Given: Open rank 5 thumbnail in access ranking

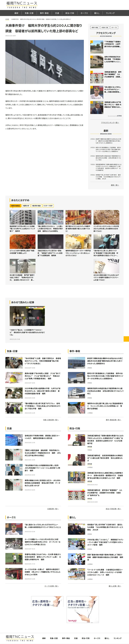Looking at the screenshot, I should (97, 108).
